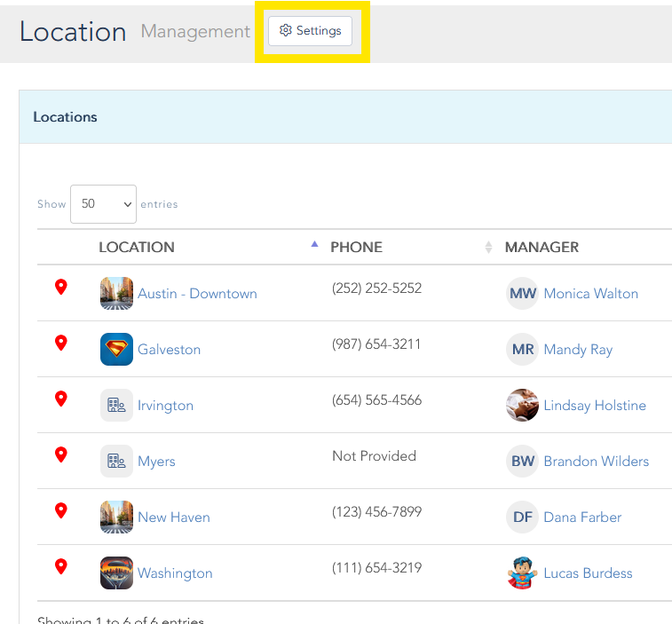Open the Austin - Downtown location link

[x=197, y=294]
